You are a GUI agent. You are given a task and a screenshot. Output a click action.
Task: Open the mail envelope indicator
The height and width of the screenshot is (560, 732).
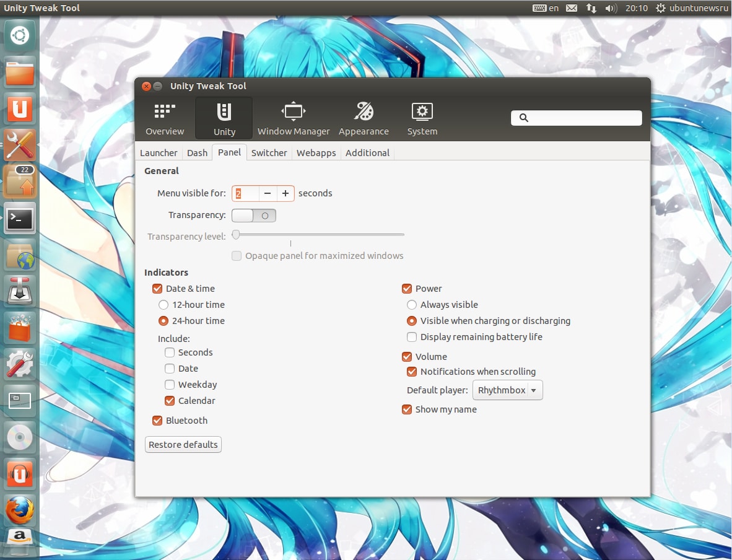pos(572,8)
